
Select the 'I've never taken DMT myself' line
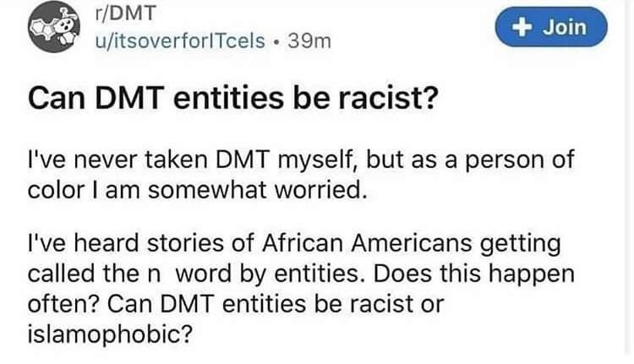coord(301,160)
